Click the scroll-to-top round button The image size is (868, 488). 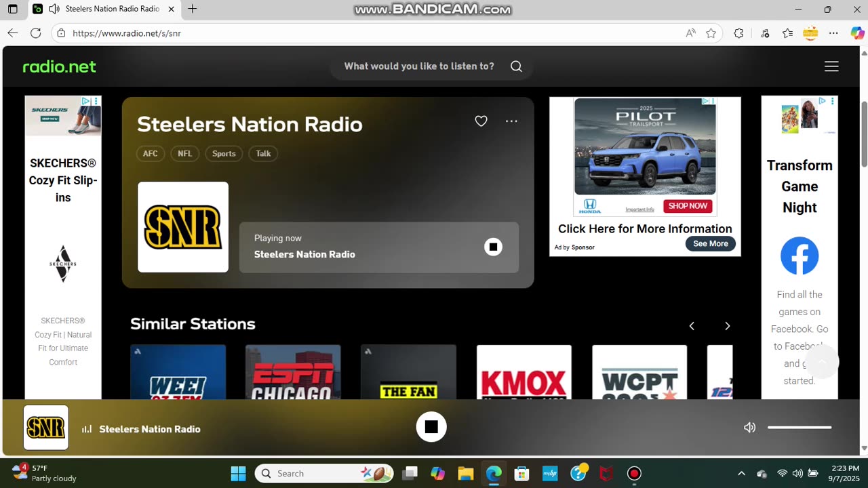(822, 363)
